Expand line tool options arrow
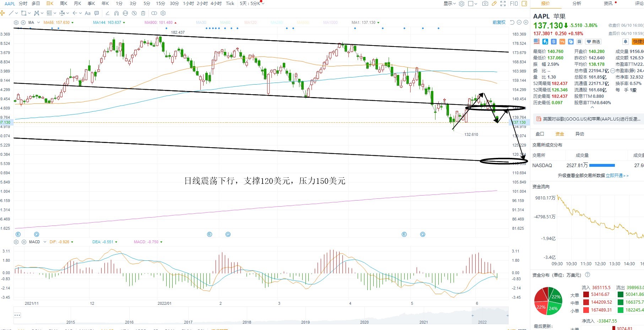Viewport: 644px width, 330px height. [x=16, y=13]
